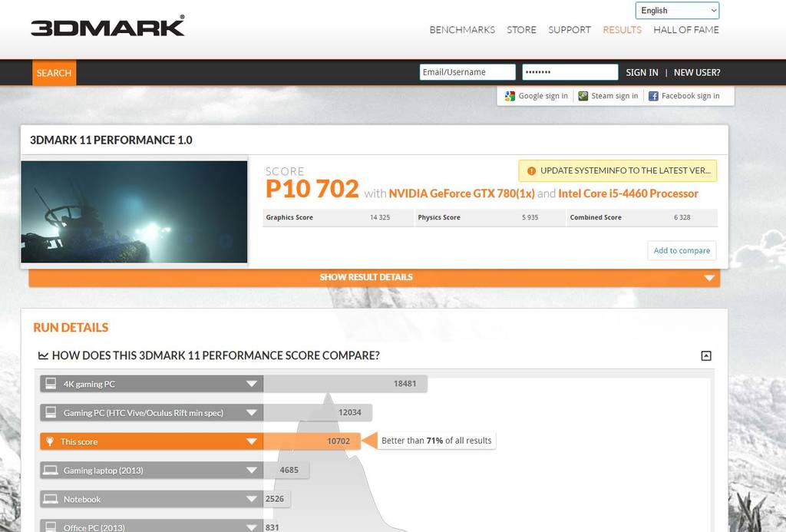Viewport: 786px width, 532px height.
Task: Open the Results menu item
Action: 622,30
